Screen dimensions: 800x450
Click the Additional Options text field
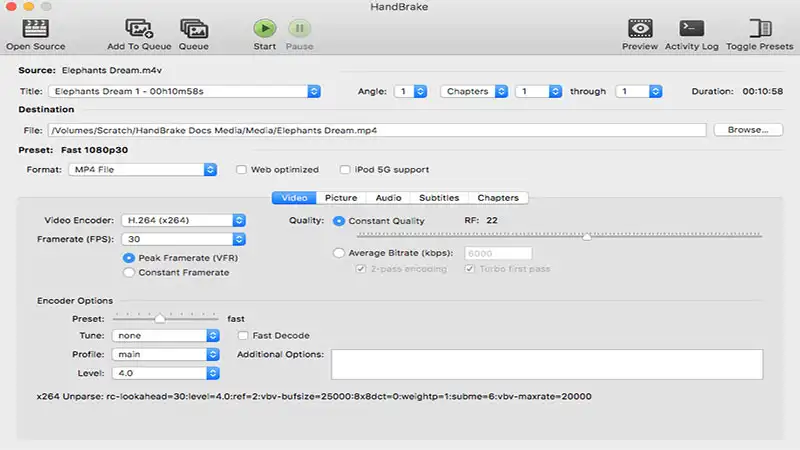(x=547, y=364)
